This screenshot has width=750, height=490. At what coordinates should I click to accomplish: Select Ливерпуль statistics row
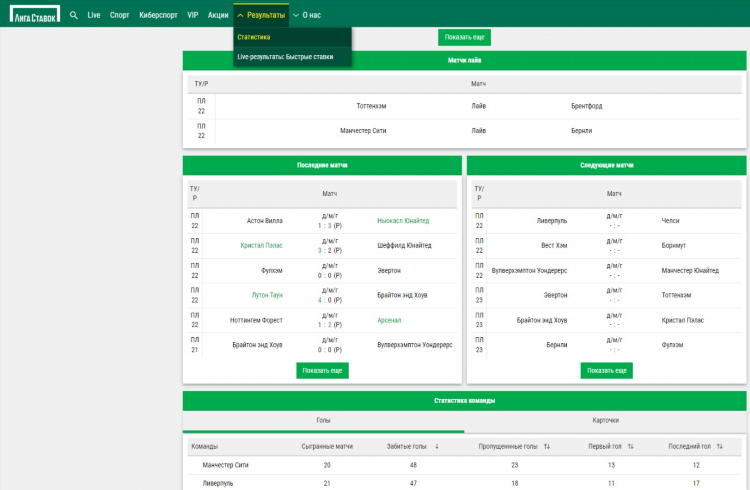coord(464,483)
